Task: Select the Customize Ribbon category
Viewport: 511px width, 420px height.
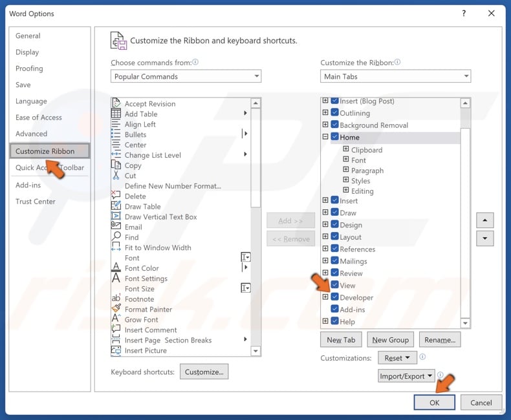Action: coord(50,151)
